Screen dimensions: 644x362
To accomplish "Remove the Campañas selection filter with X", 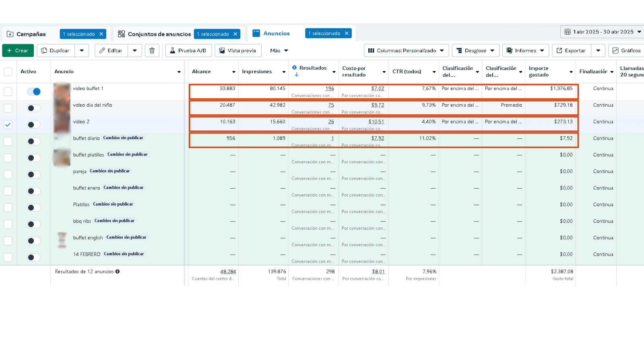I will tap(101, 34).
